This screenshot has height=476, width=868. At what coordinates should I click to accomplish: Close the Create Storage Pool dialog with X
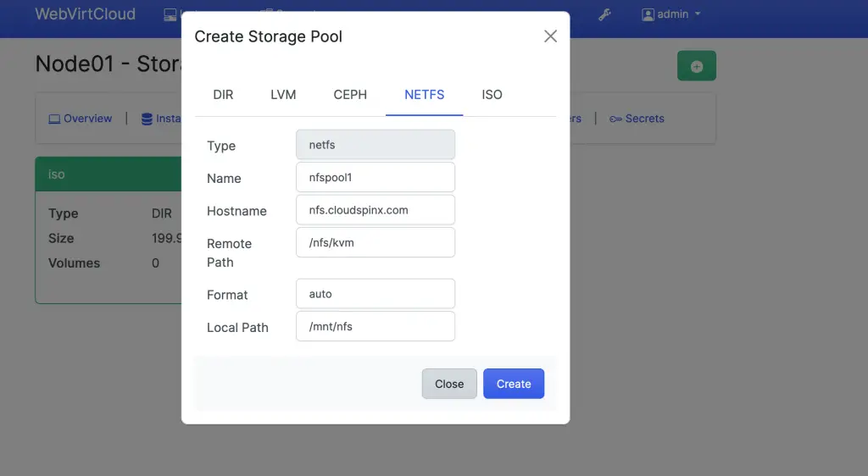(550, 36)
